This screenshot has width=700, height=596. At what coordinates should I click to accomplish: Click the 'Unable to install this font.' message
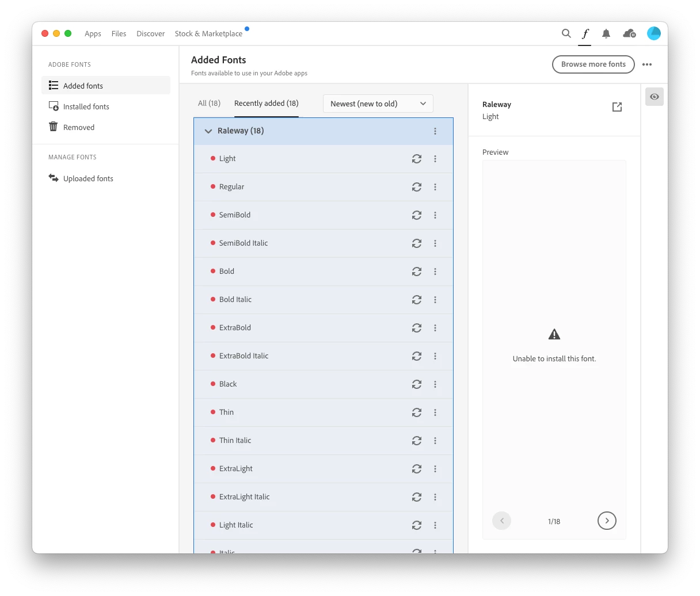[x=554, y=358]
